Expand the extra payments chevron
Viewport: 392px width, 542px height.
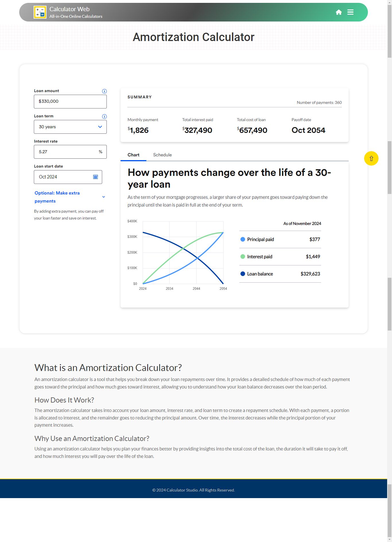104,197
